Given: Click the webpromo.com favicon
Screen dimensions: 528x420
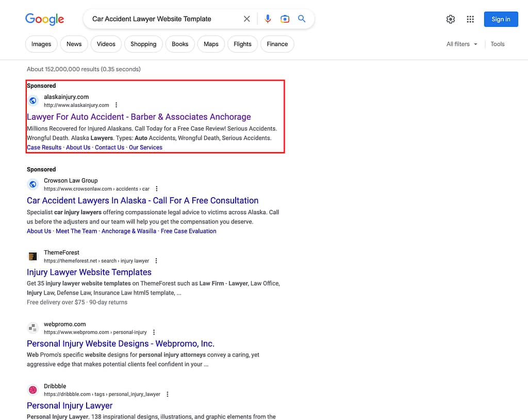Looking at the screenshot, I should [x=33, y=328].
